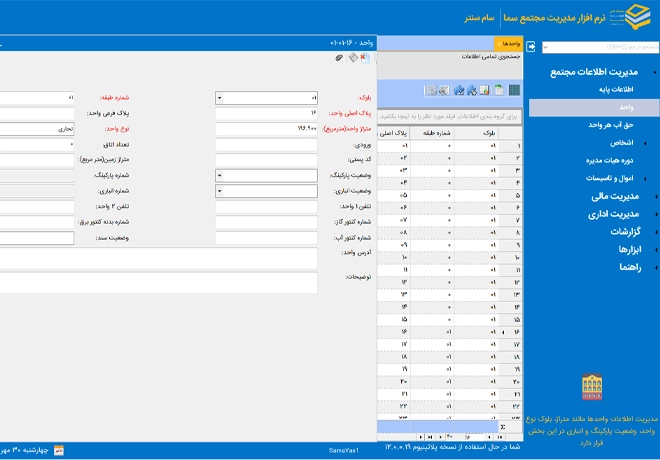The image size is (660, 460).
Task: Click the paperclip attachment icon
Action: [x=338, y=59]
